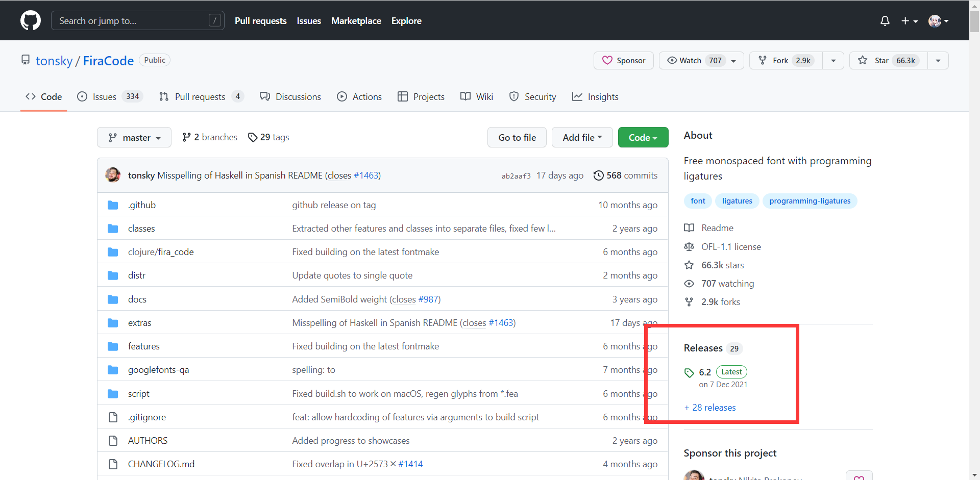Click the Go to file button
Screen dimensions: 980x480
pyautogui.click(x=517, y=138)
